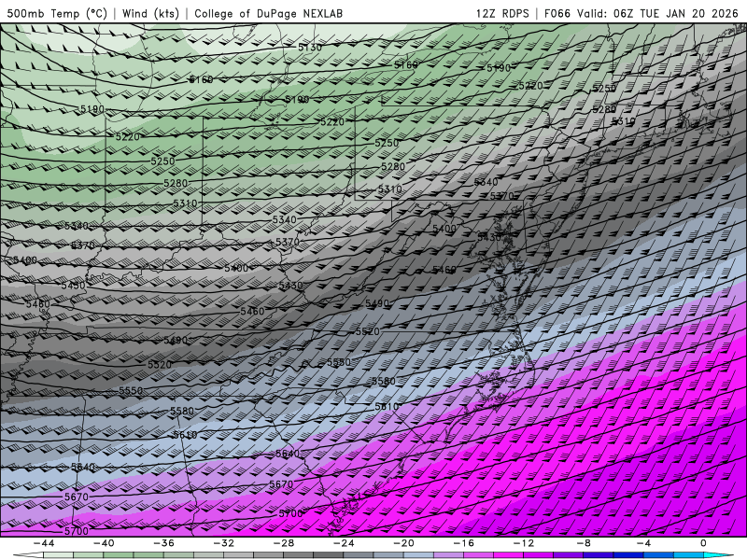This screenshot has height=560, width=747.
Task: Click the -4 color bar label
Action: tap(643, 543)
